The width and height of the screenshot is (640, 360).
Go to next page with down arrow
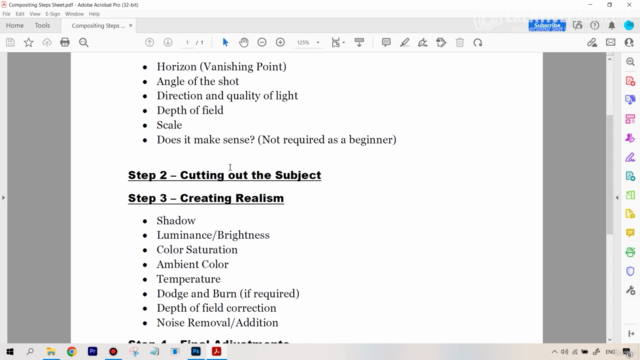(x=168, y=42)
